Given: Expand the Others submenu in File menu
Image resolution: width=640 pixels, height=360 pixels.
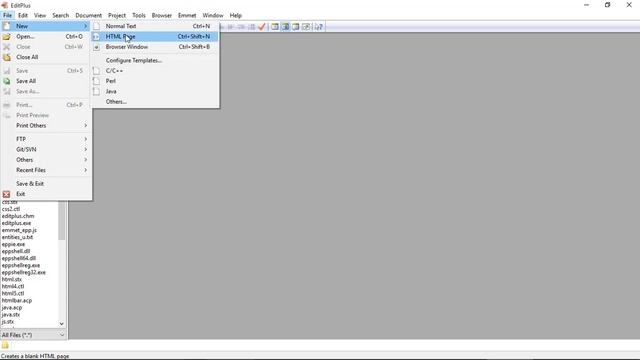Looking at the screenshot, I should point(46,160).
